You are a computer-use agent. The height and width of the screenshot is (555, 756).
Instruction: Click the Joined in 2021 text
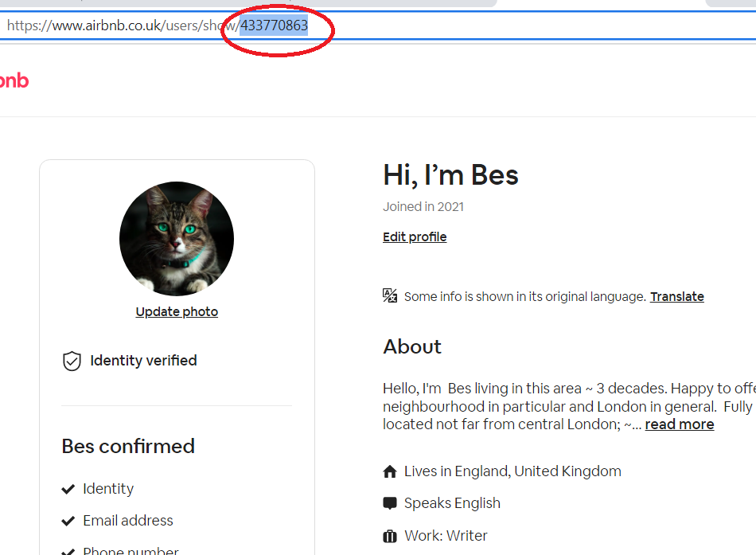click(x=423, y=206)
